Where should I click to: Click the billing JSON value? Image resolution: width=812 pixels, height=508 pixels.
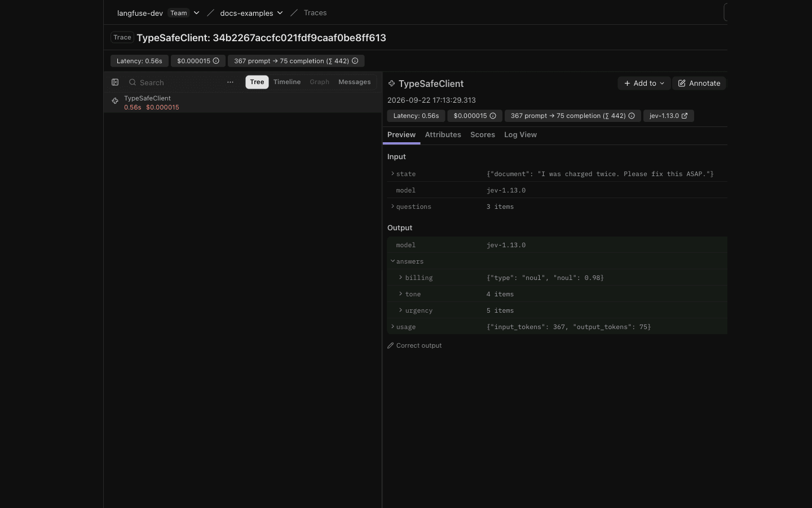click(545, 278)
